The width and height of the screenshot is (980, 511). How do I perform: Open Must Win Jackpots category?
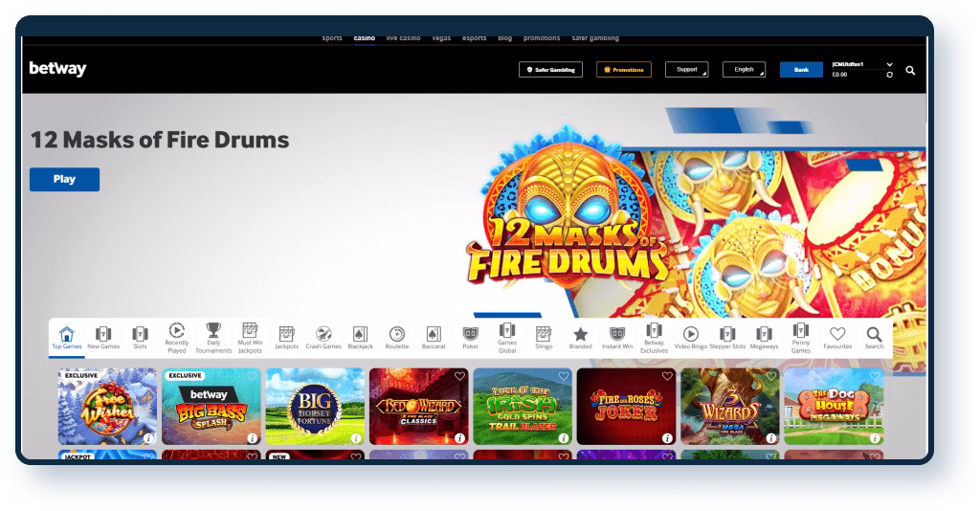pyautogui.click(x=250, y=338)
